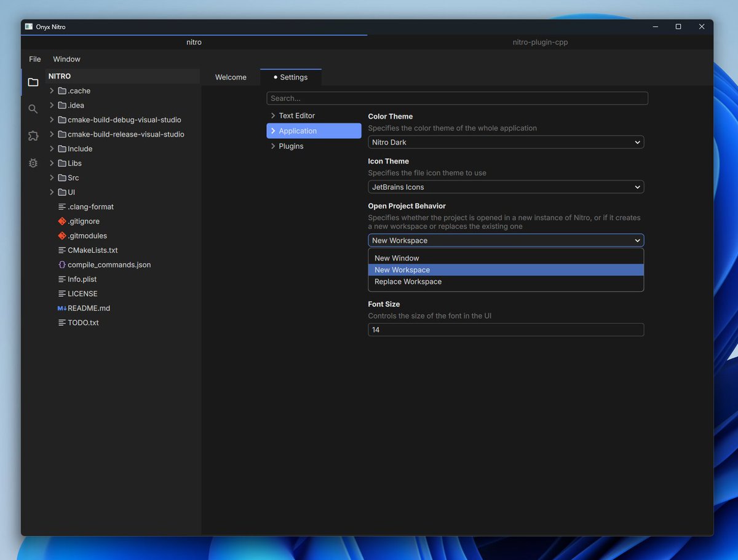Screen dimensions: 738x560
Task: Switch to the nitro-plugin-cpp workspace tab
Action: pos(540,42)
